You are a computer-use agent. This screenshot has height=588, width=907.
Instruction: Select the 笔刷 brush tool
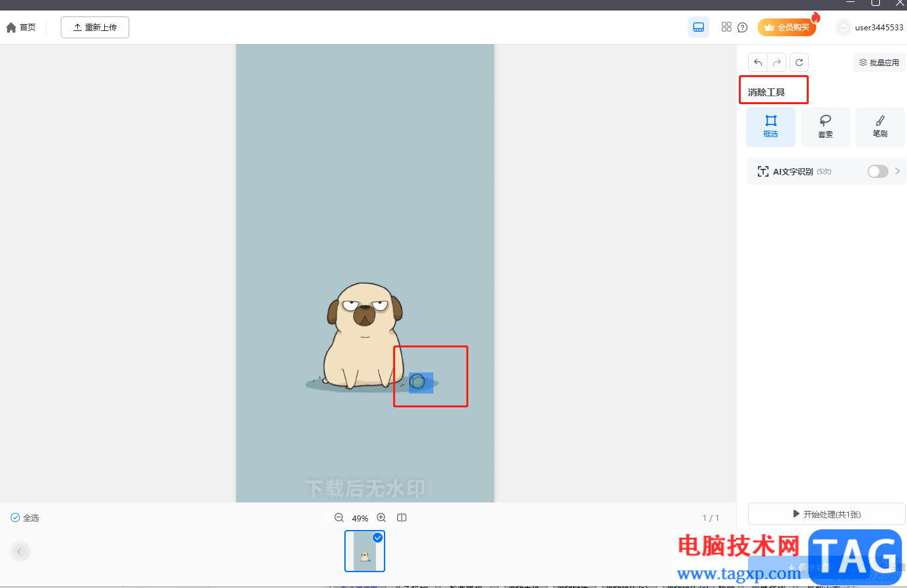point(880,127)
